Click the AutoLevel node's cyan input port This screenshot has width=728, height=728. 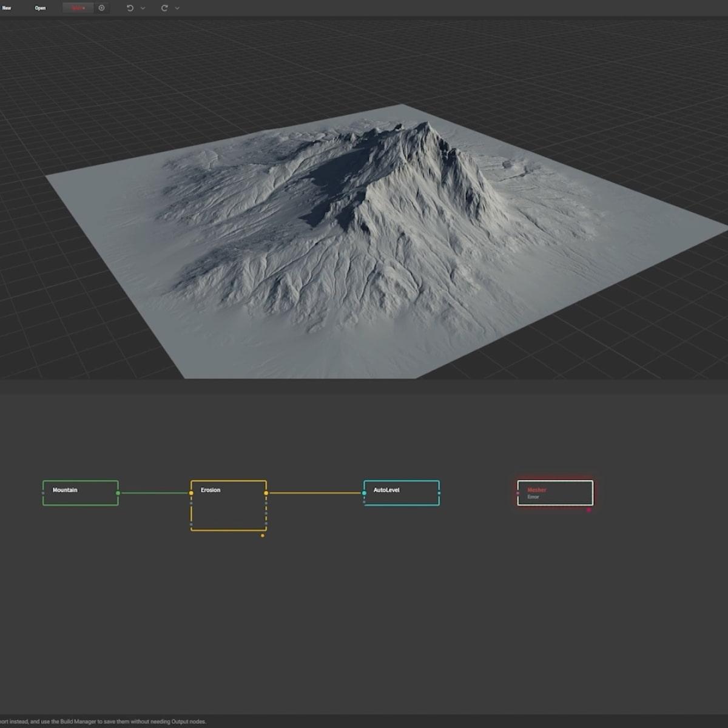pos(364,493)
